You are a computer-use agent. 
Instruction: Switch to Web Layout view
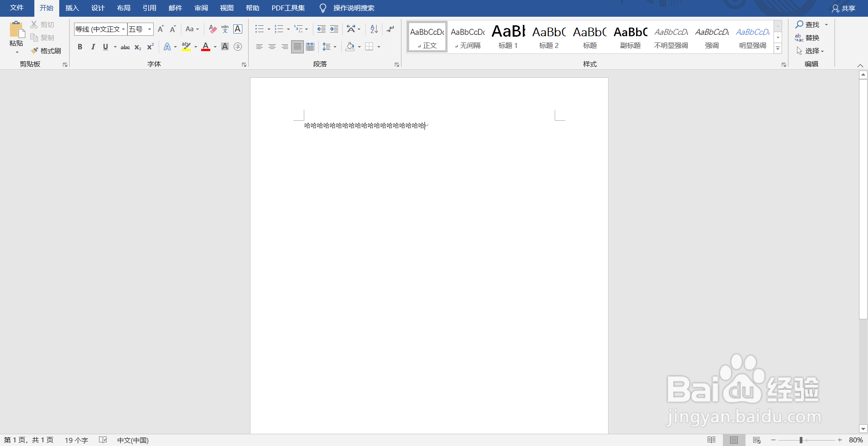[757, 440]
